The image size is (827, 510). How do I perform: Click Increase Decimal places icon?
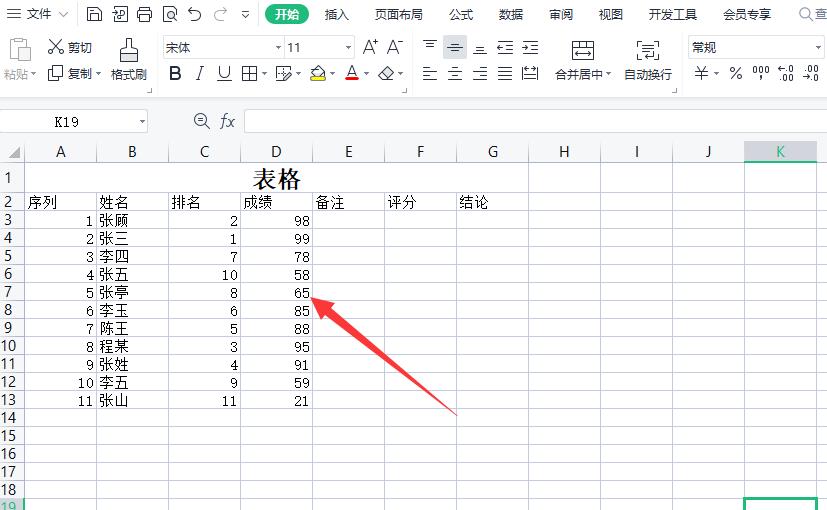(786, 73)
